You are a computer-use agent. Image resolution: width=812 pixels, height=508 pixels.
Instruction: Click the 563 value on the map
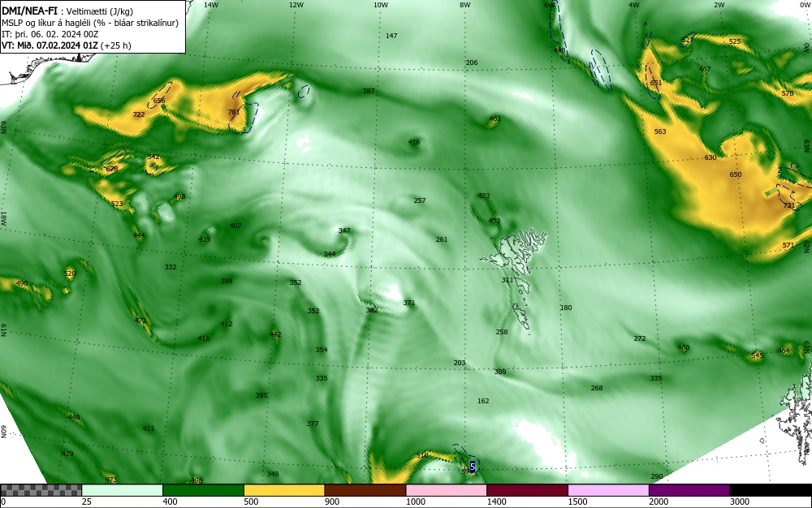pos(659,131)
